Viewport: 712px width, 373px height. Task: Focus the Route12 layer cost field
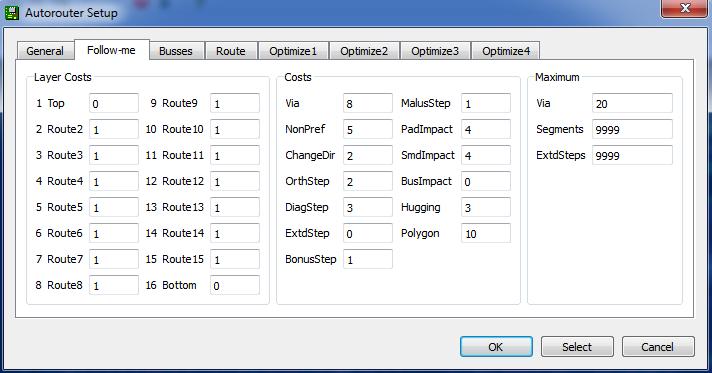(x=235, y=181)
